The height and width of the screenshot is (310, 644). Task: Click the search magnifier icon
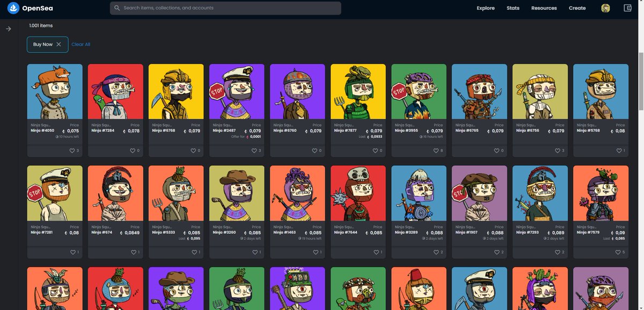(x=117, y=8)
